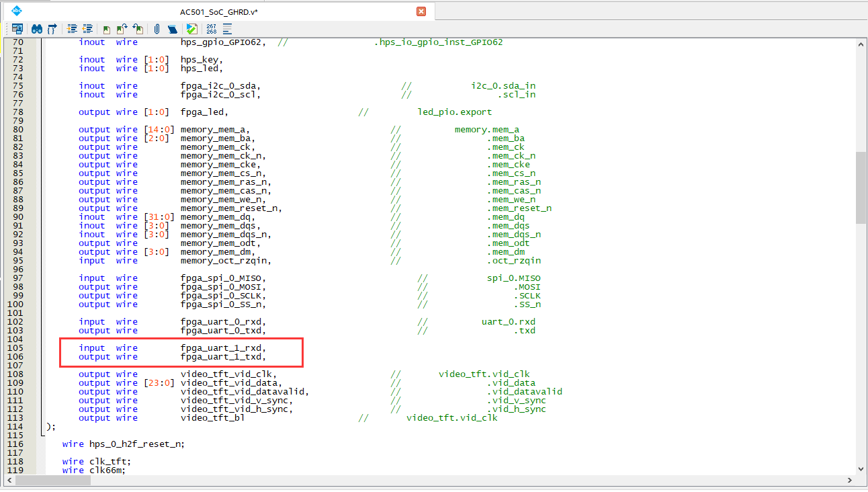The width and height of the screenshot is (868, 492).
Task: Click the [23:0] bus width
Action: tap(159, 383)
